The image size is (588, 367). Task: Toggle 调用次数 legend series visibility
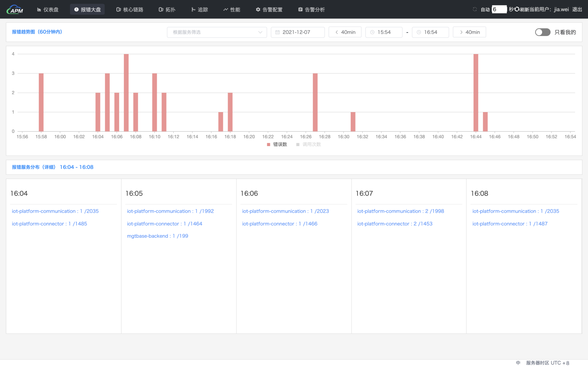309,145
